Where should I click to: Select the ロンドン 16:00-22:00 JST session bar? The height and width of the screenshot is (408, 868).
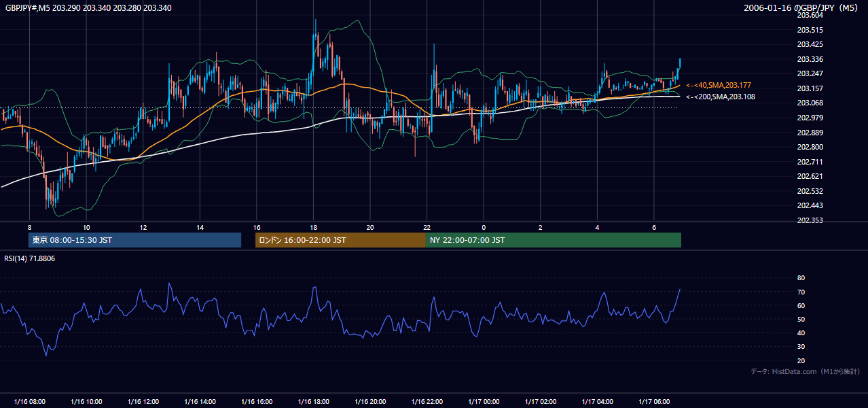(x=340, y=240)
